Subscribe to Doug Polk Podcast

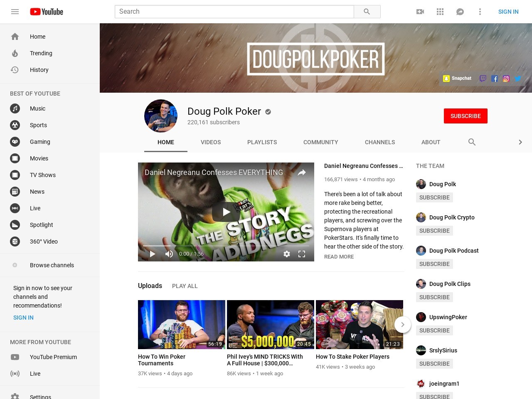[434, 264]
